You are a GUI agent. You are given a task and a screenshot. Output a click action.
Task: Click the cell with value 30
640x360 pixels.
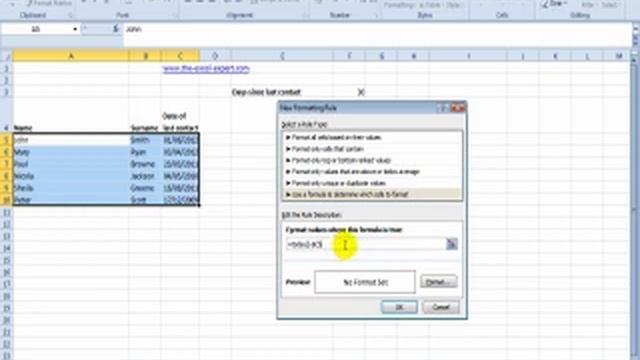click(x=349, y=92)
